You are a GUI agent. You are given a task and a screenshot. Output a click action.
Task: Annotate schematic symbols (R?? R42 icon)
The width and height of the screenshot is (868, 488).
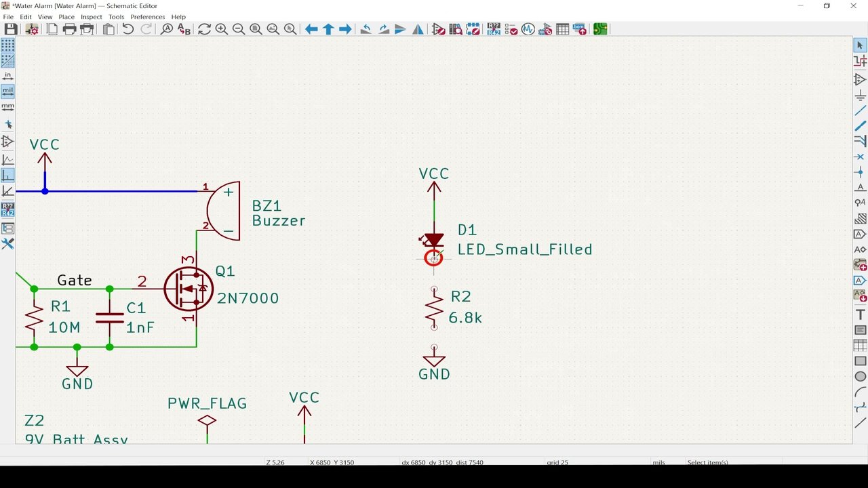494,29
